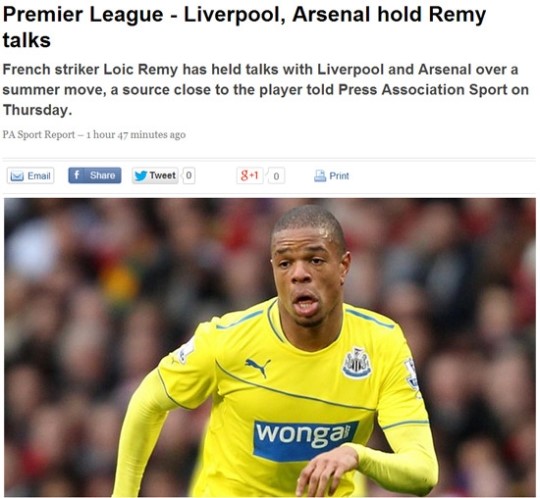
Task: Click the Newcastle crest on the jersey
Action: coord(357,363)
